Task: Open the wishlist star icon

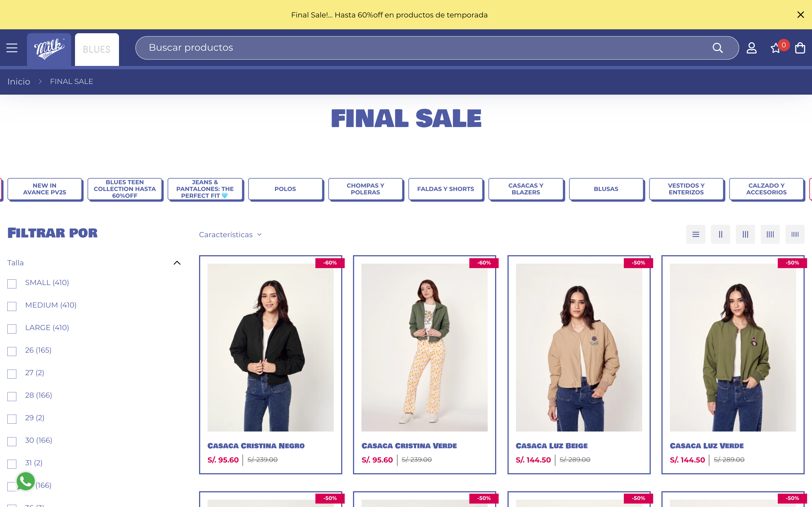Action: (775, 48)
